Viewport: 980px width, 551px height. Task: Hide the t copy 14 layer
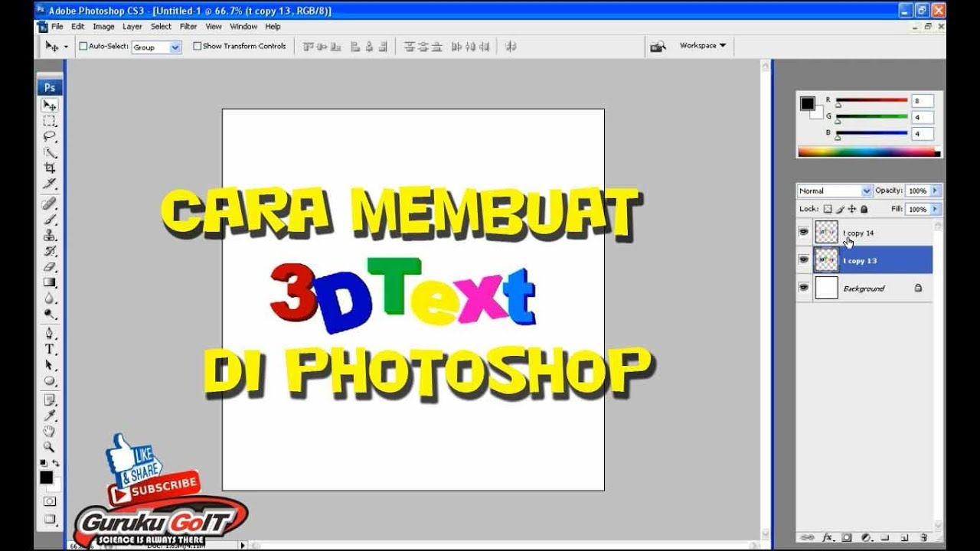(x=804, y=232)
